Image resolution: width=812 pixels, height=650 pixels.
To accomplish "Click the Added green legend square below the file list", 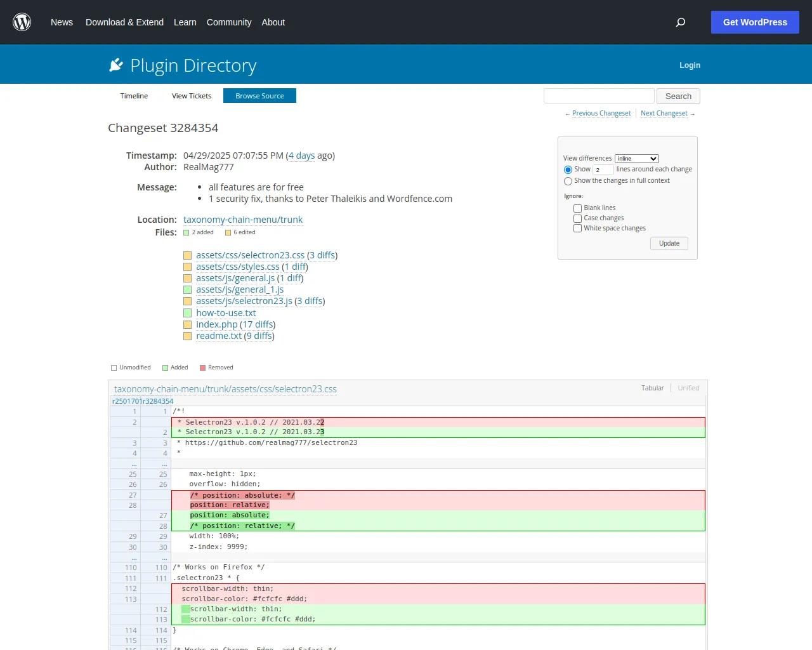I will click(x=166, y=368).
